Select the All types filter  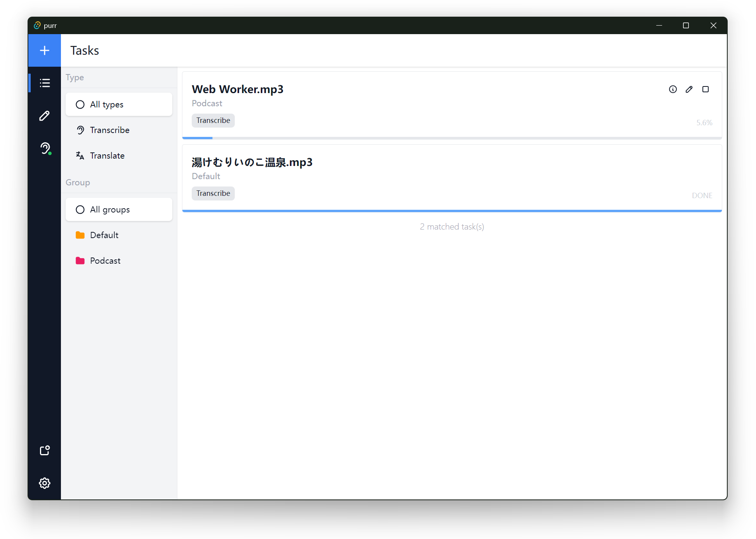click(119, 104)
